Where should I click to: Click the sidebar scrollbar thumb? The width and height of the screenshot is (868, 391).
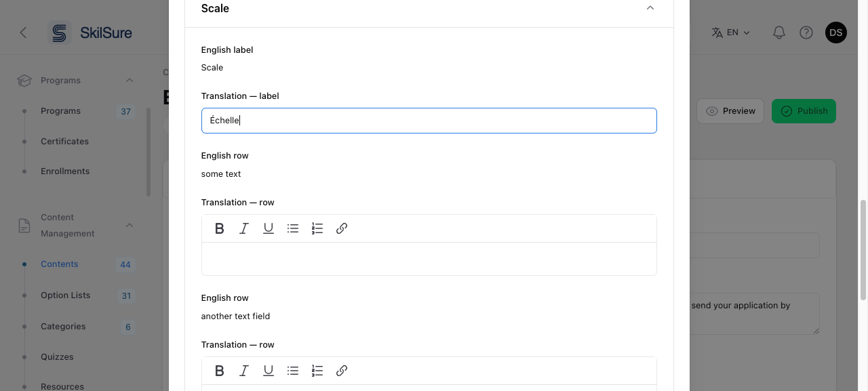[x=149, y=152]
